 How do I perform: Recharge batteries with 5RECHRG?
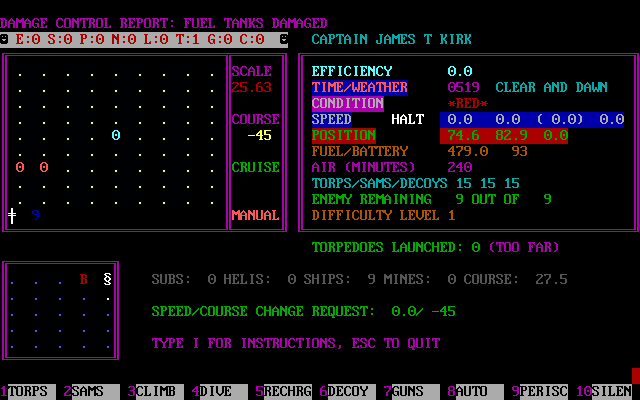283,391
